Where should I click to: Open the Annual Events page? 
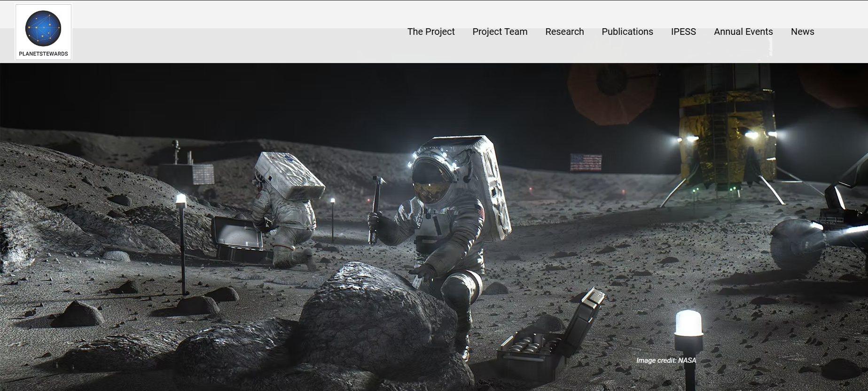[743, 32]
